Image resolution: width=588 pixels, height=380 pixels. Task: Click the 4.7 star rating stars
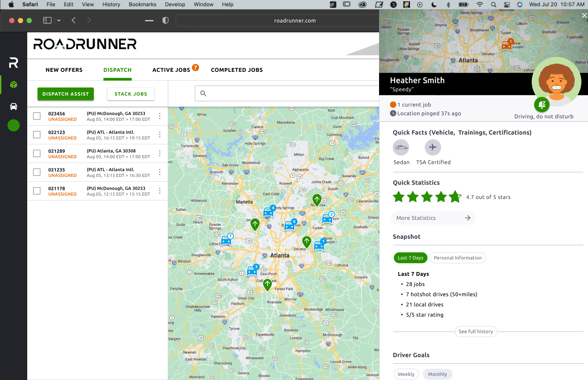[427, 197]
